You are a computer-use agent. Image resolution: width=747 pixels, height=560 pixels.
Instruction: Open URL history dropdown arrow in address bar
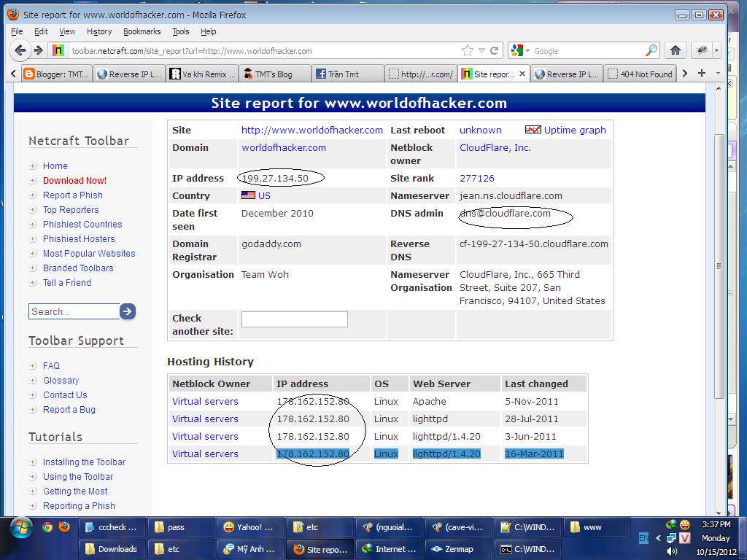click(x=481, y=50)
